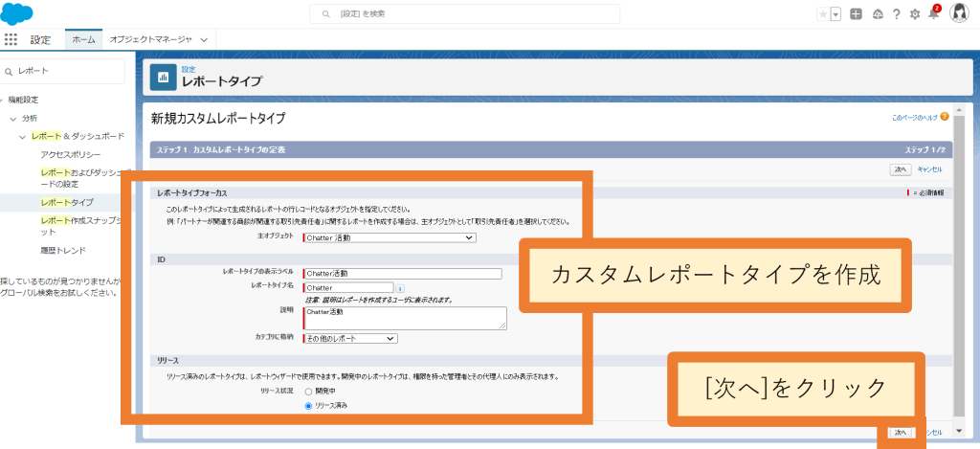Viewport: 980px width, 449px height.
Task: Open the setup gear menu
Action: 915,13
